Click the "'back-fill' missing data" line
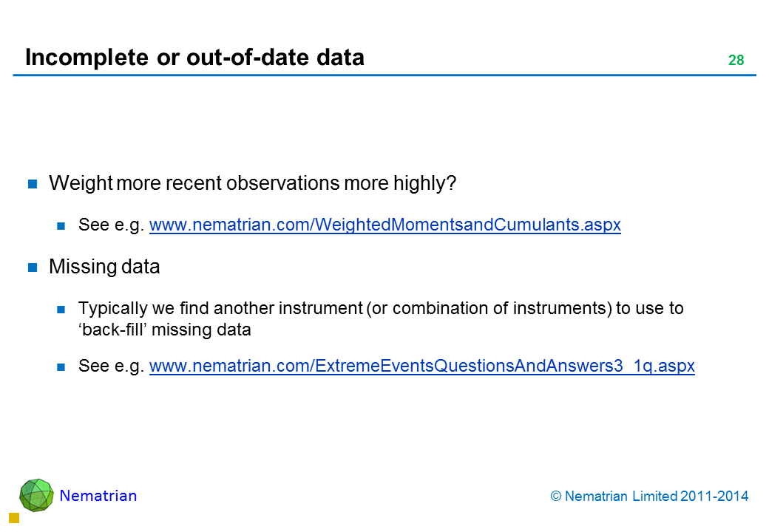 [164, 330]
